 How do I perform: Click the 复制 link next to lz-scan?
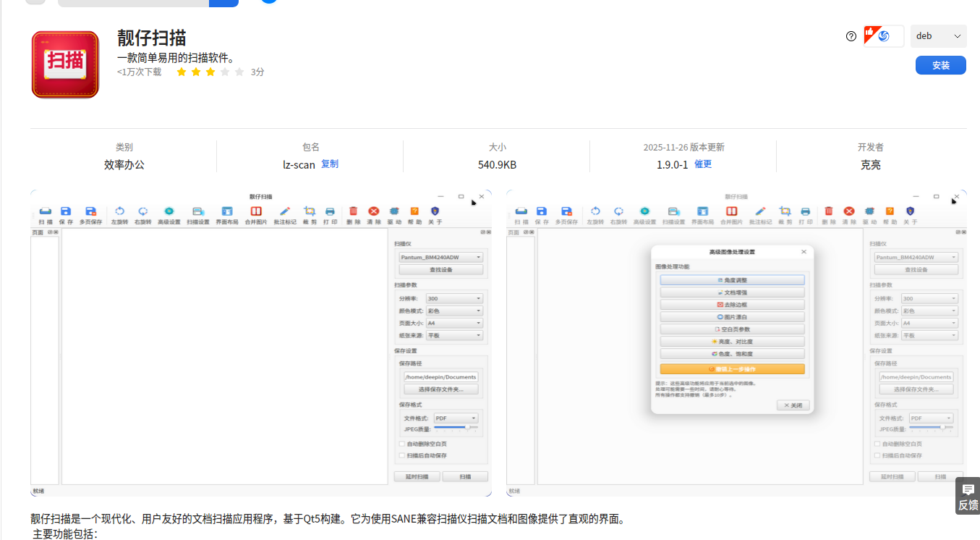click(330, 164)
